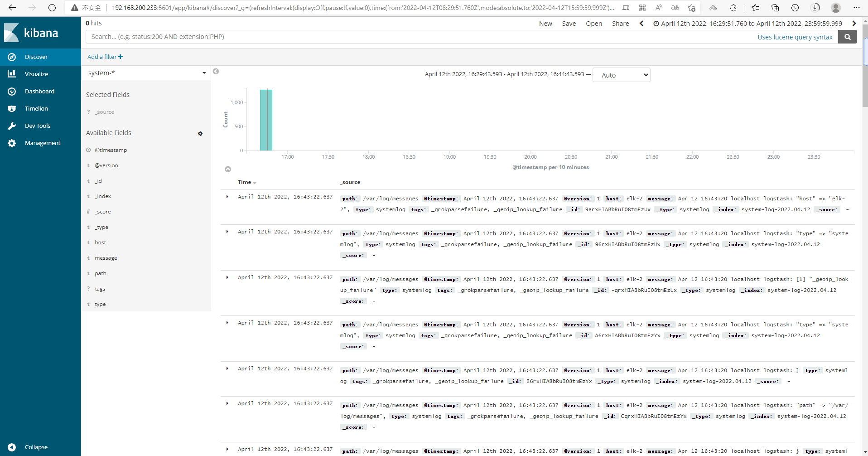Open Dashboard from the sidebar

(40, 92)
